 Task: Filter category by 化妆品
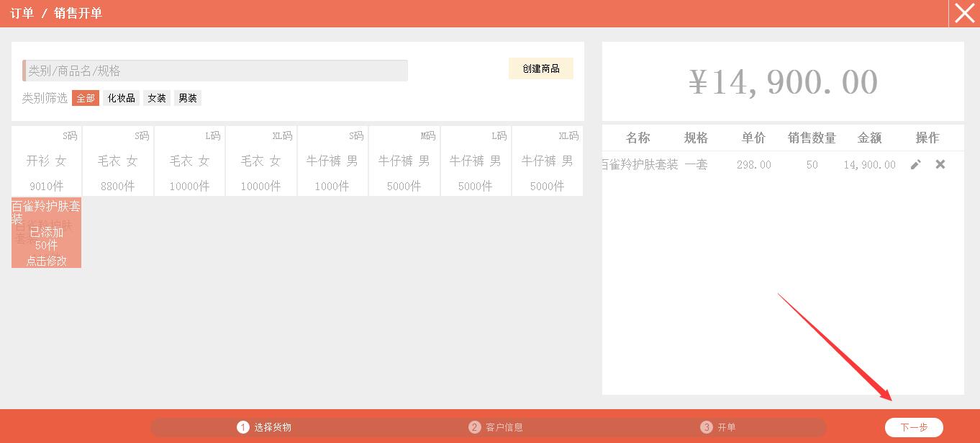(121, 98)
